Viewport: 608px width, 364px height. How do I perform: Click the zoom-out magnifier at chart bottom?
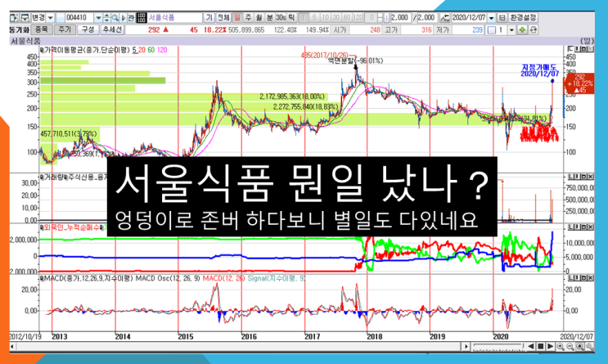pyautogui.click(x=570, y=346)
